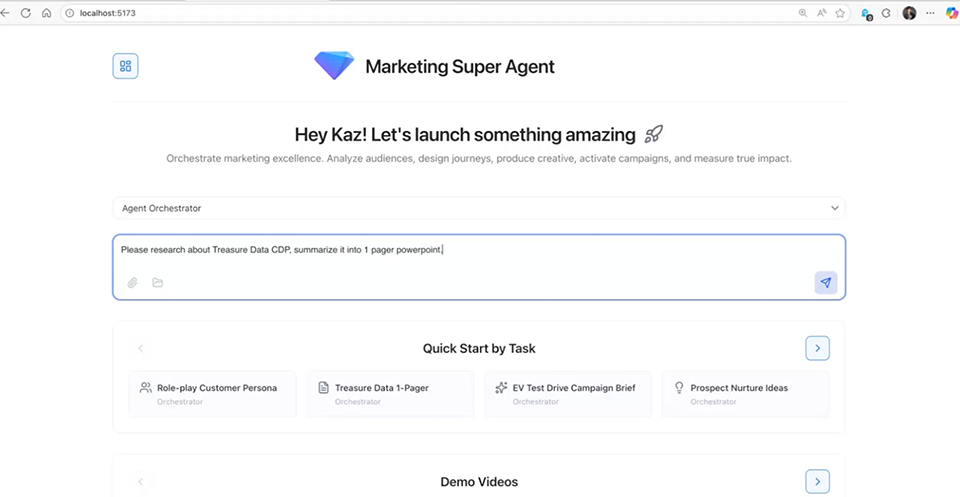
Task: Open the Agent Orchestrator dropdown
Action: click(478, 208)
